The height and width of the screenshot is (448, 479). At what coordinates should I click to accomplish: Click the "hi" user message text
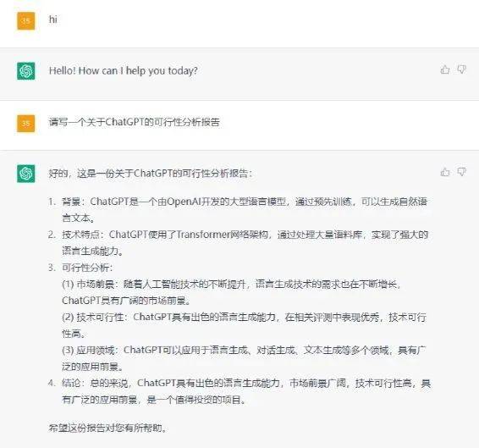[53, 19]
